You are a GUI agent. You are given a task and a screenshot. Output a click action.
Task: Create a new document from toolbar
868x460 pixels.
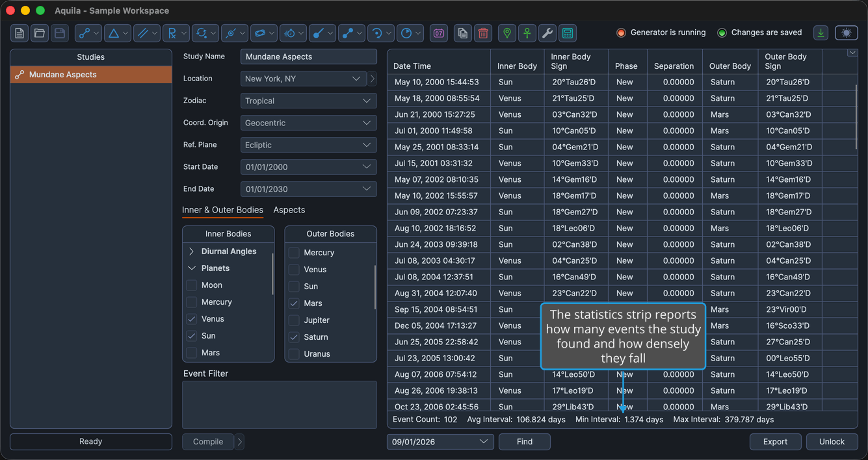click(20, 33)
